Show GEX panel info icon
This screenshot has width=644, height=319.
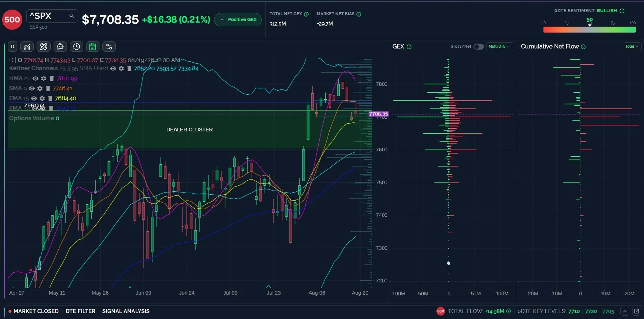[x=409, y=47]
